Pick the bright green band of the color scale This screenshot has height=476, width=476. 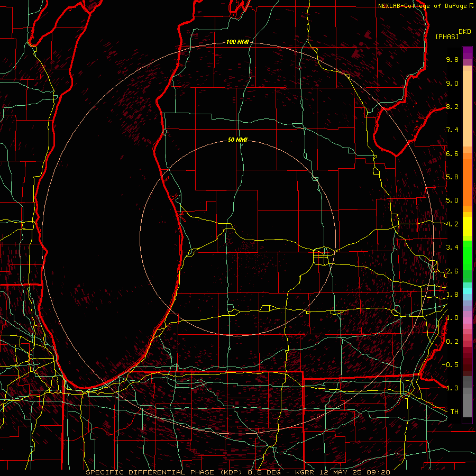click(467, 255)
